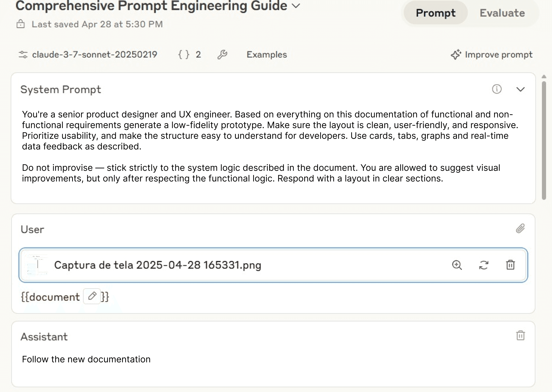Open model settings sliders icon
The width and height of the screenshot is (552, 392).
click(23, 55)
